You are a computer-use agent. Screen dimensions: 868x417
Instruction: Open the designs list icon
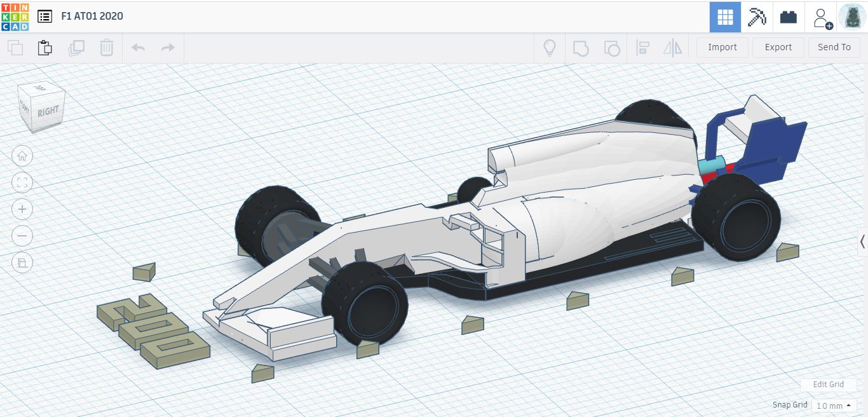(x=44, y=17)
